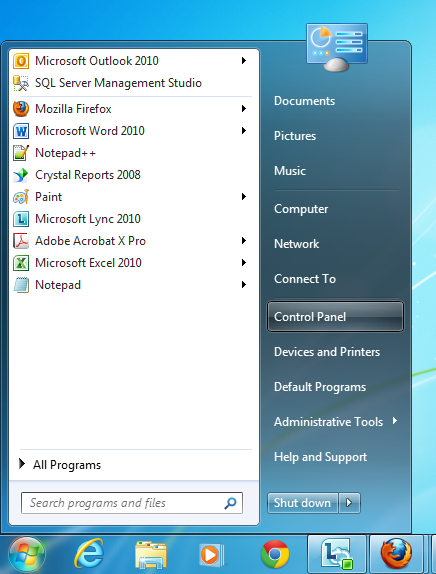Screen dimensions: 436x574
Task: Switch to Firefox in the taskbar
Action: 396,555
